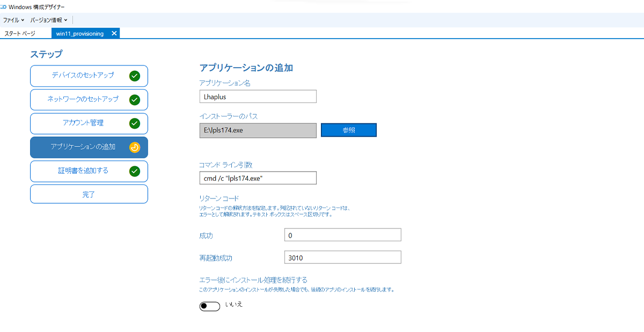Click the 再起動成功 field showing 3010

pos(342,257)
